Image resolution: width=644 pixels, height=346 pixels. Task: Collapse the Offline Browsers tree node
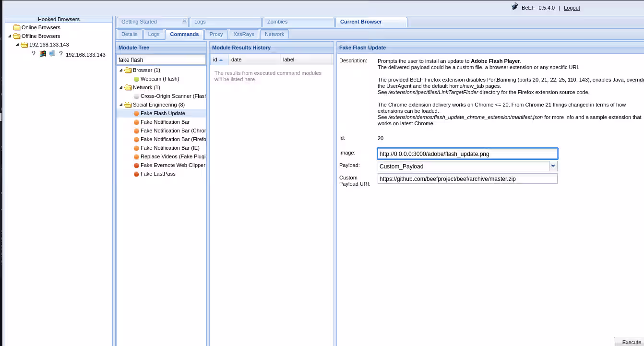click(10, 36)
